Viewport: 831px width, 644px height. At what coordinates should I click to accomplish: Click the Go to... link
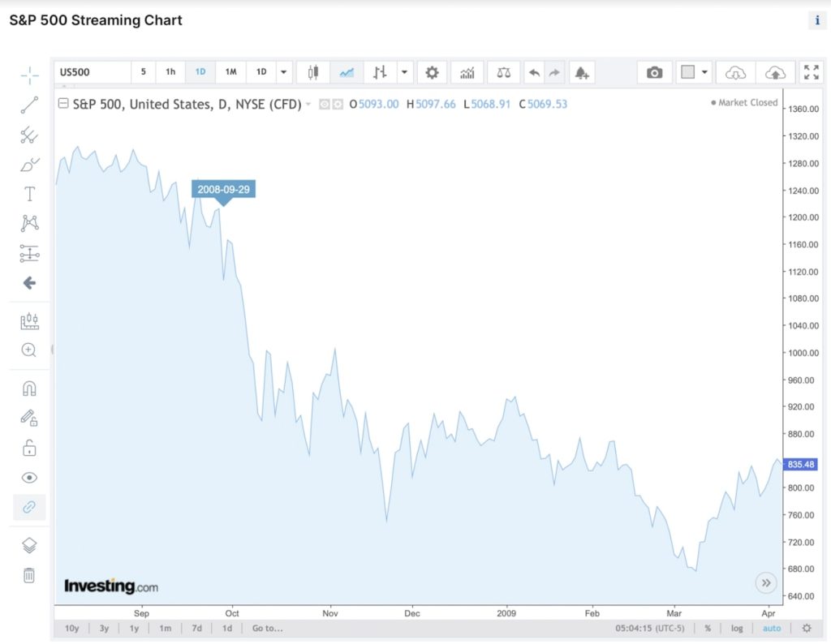click(x=267, y=628)
